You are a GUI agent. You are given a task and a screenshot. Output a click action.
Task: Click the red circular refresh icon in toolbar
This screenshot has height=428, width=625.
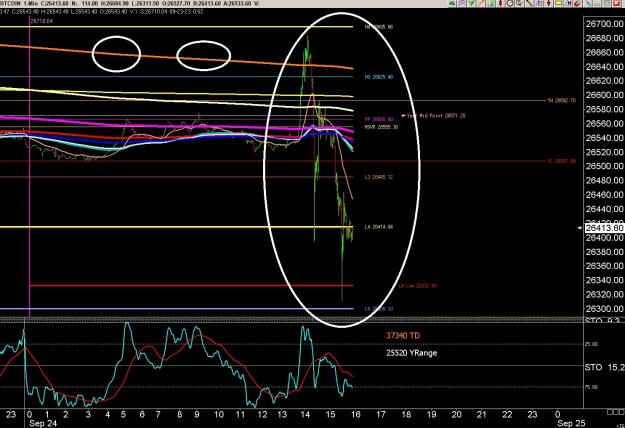click(510, 3)
